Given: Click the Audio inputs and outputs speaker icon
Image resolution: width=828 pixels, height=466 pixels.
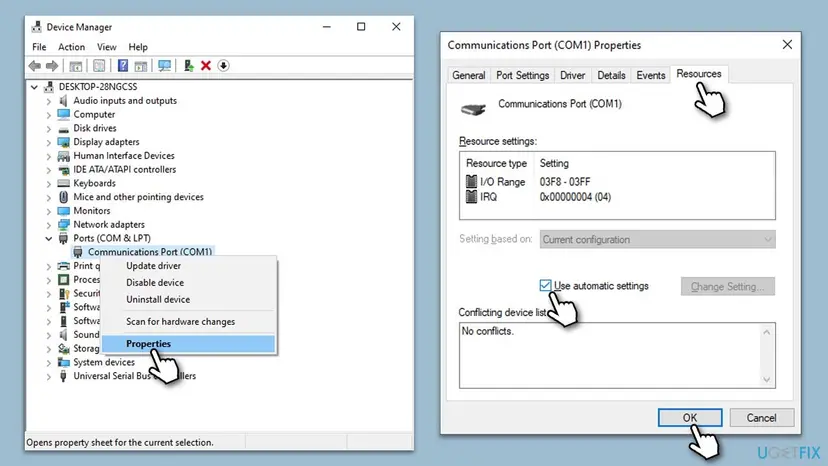Looking at the screenshot, I should click(x=63, y=101).
